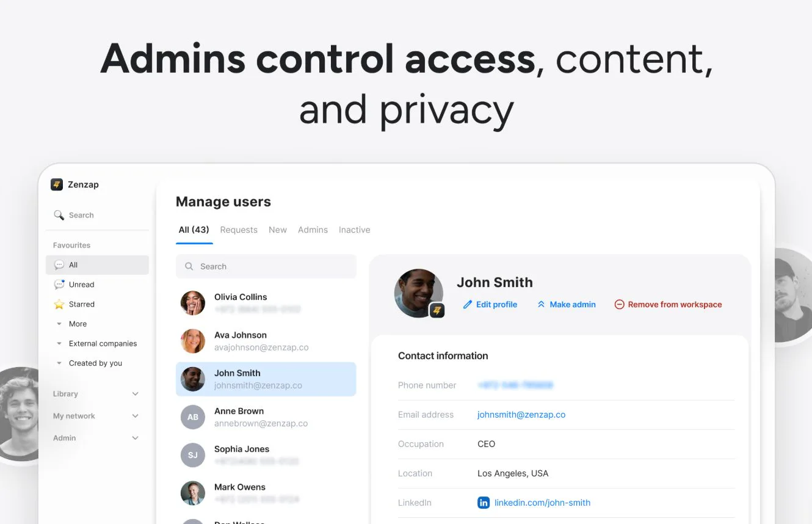The height and width of the screenshot is (524, 812).
Task: Click the My network label
Action: (x=74, y=416)
